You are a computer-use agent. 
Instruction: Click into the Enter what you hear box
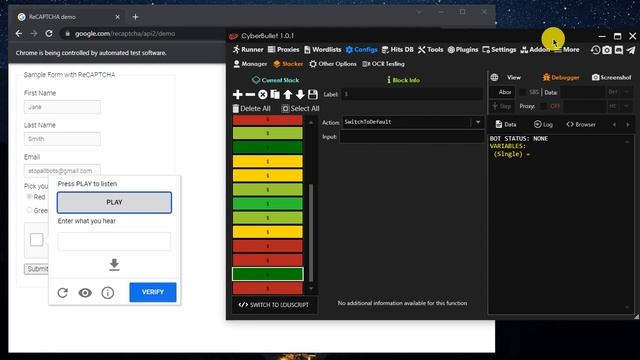pyautogui.click(x=114, y=242)
